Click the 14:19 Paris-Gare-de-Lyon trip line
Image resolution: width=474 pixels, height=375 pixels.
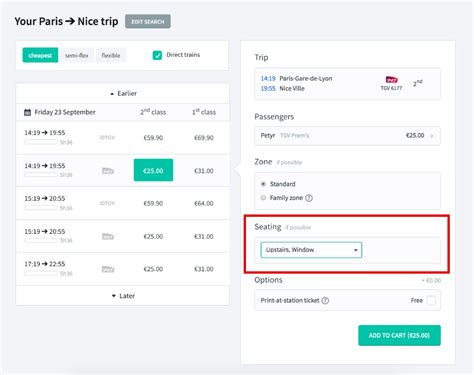(296, 78)
